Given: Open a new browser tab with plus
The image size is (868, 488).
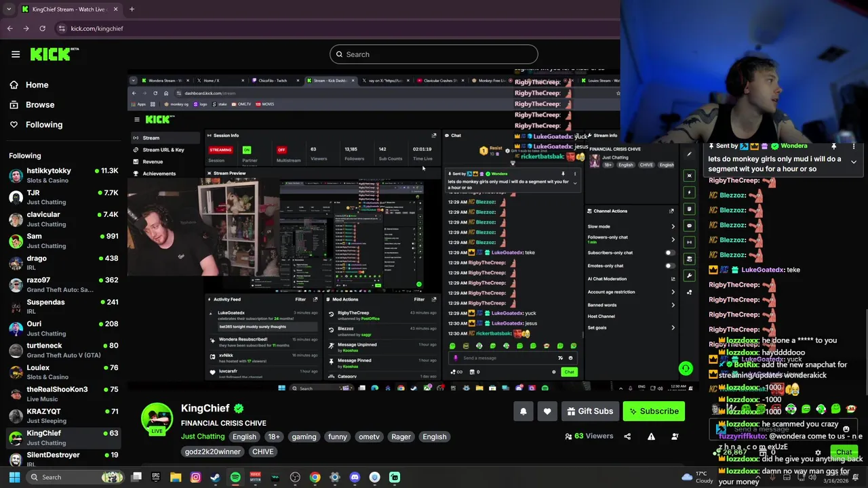Looking at the screenshot, I should (x=132, y=9).
